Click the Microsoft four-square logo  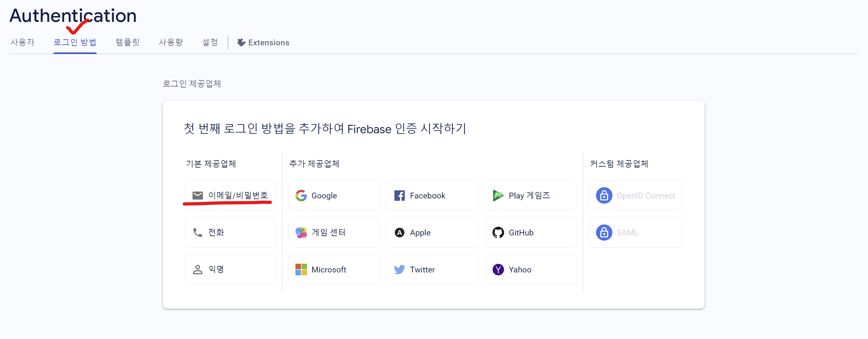(x=301, y=270)
